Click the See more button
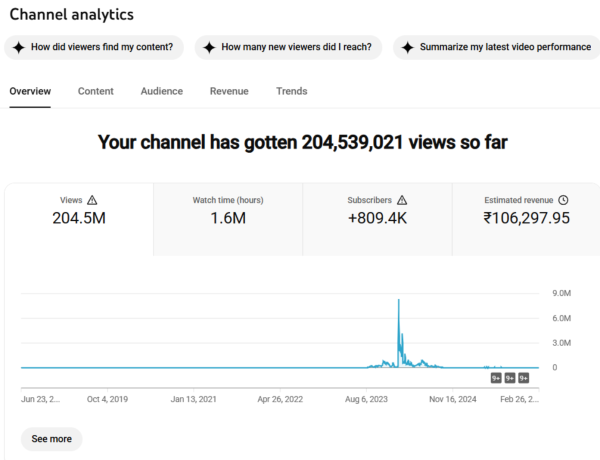This screenshot has width=600, height=460. [51, 439]
